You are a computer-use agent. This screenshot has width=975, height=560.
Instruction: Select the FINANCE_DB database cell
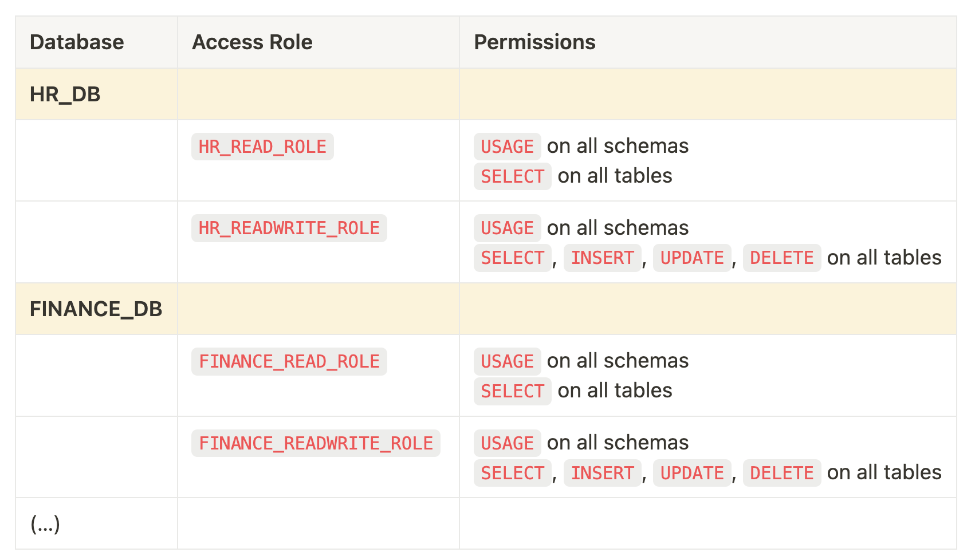[x=96, y=309]
